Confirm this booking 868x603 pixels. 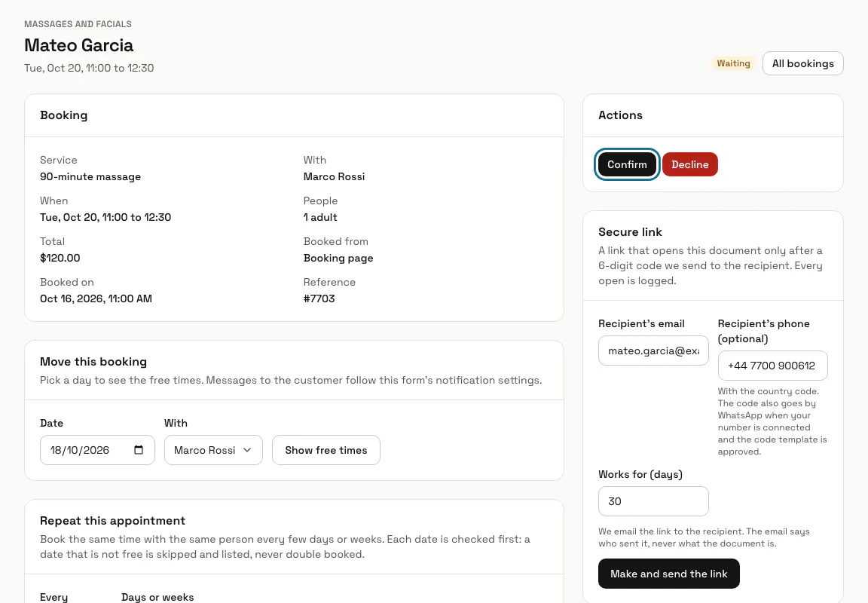pyautogui.click(x=627, y=164)
